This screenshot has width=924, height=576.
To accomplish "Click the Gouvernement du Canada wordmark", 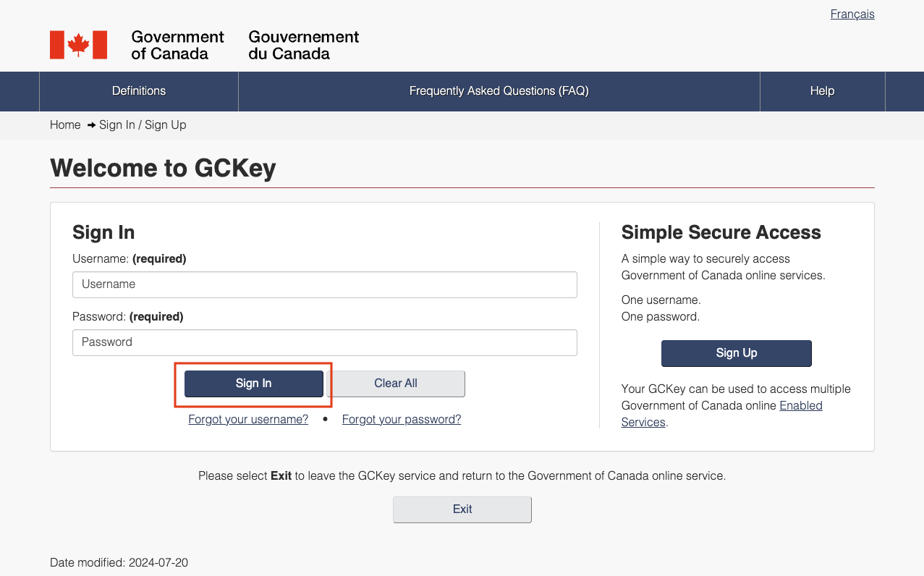I will point(302,44).
